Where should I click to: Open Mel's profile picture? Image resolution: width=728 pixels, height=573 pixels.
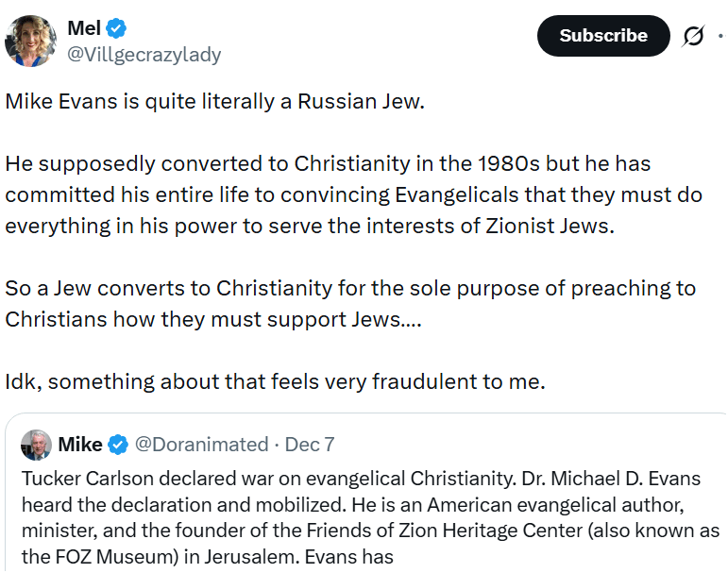(30, 41)
